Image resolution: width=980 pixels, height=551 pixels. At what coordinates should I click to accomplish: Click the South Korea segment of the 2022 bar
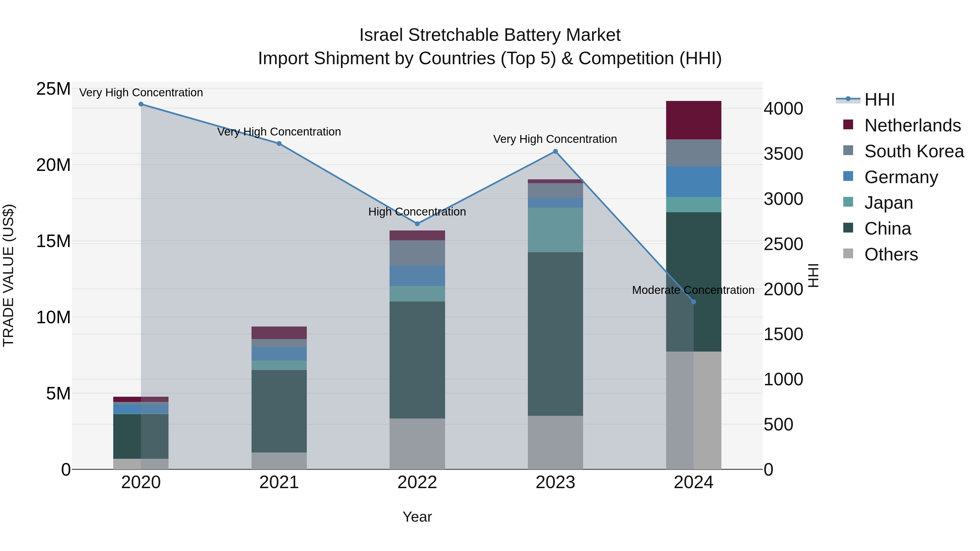coord(417,253)
